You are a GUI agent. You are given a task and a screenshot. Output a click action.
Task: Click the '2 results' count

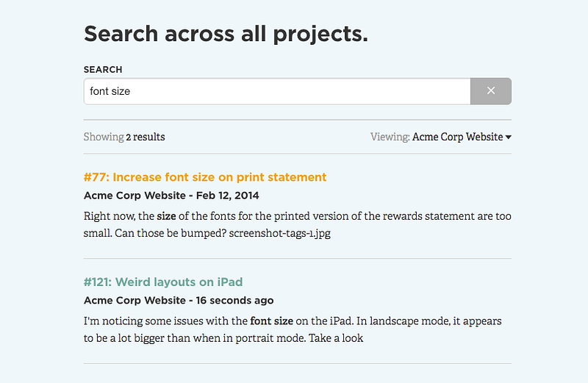point(145,137)
